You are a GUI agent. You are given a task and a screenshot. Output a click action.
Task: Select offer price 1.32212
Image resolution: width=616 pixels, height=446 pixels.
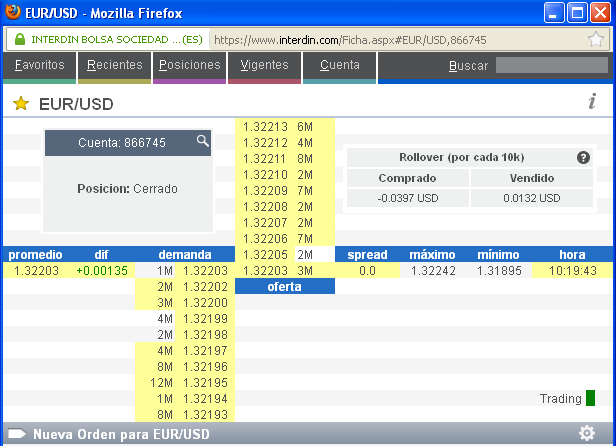(265, 143)
